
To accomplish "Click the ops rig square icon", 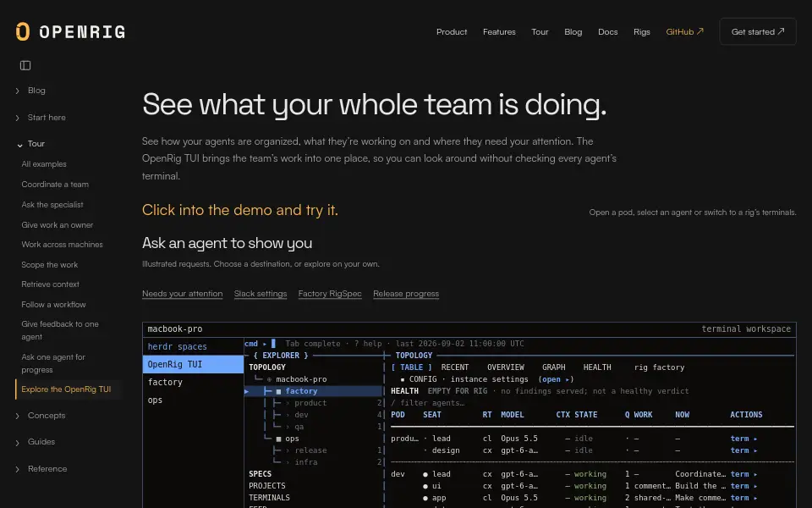I will [278, 439].
